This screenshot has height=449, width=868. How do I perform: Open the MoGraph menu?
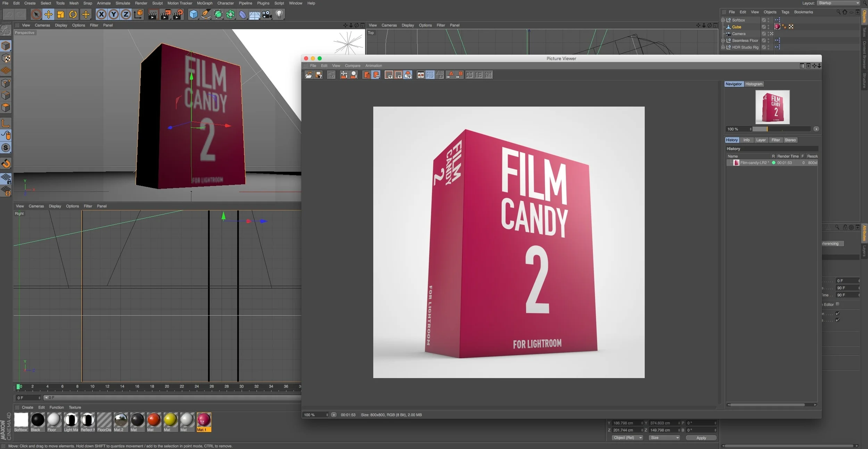tap(205, 3)
